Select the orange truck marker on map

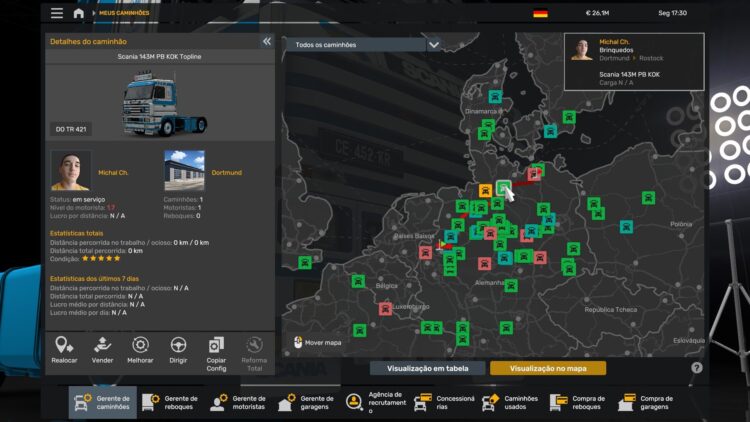click(485, 191)
